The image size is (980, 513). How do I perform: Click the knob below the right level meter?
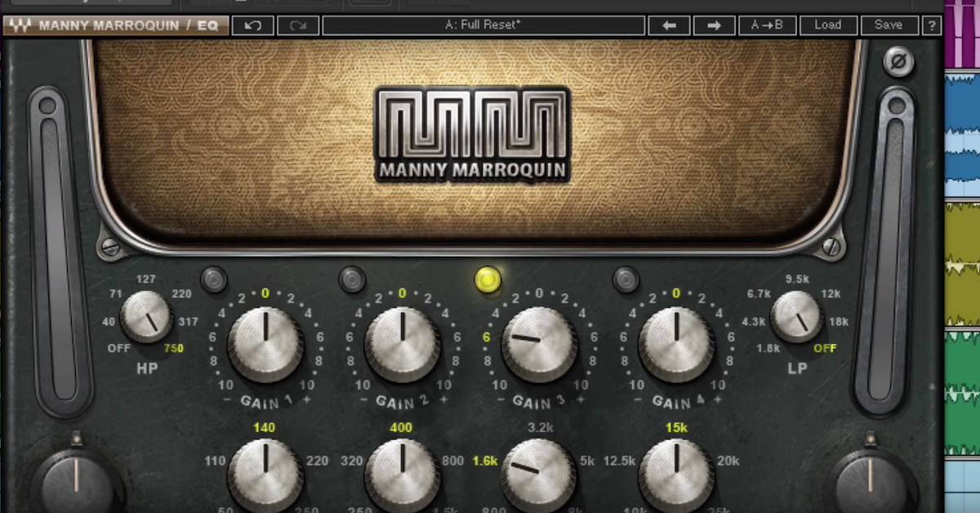(871, 481)
